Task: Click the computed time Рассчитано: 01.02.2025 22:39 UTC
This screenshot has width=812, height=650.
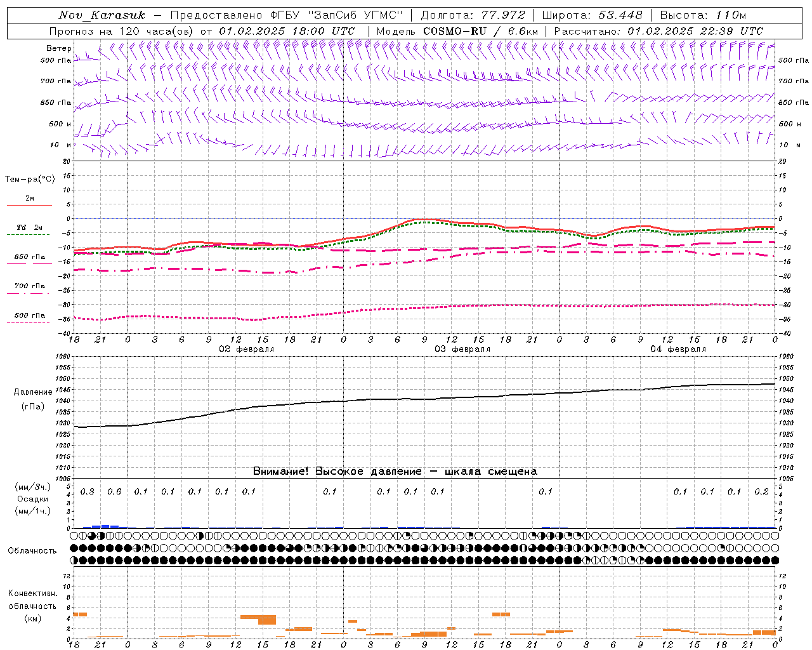Action: (x=658, y=31)
